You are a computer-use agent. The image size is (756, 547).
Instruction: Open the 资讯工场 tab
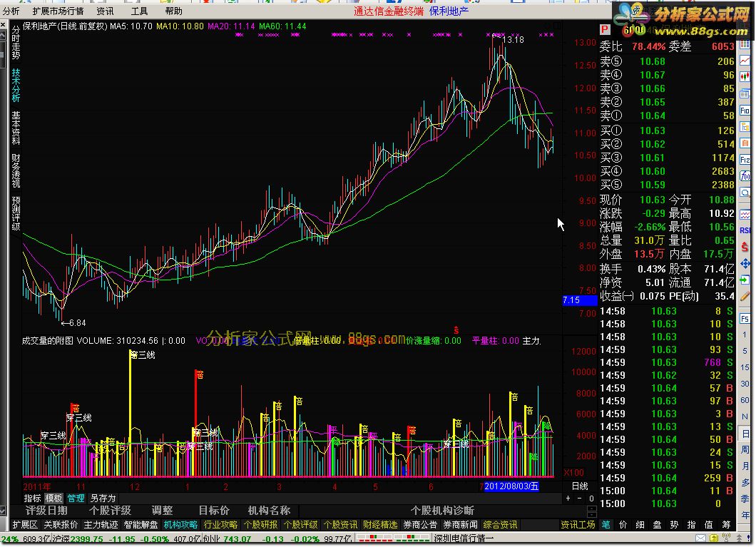coord(578,524)
